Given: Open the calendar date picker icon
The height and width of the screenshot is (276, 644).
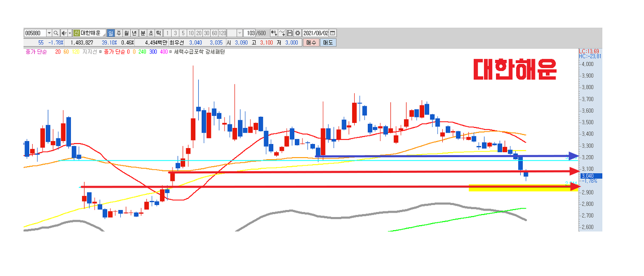Looking at the screenshot, I should pos(333,33).
